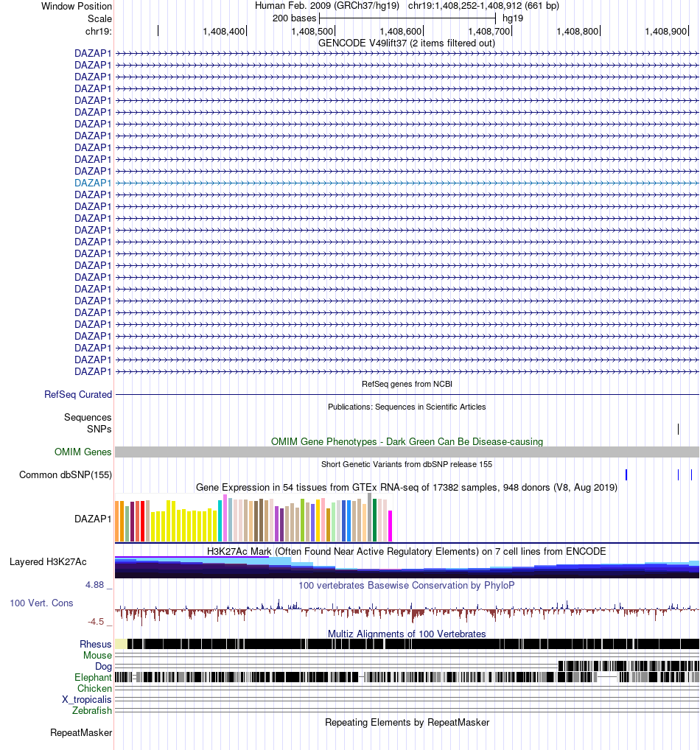Click the Zebrafish species label
The height and width of the screenshot is (750, 700).
point(92,710)
